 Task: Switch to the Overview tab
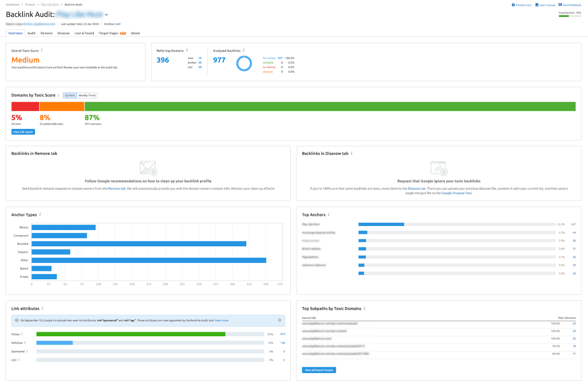click(15, 33)
